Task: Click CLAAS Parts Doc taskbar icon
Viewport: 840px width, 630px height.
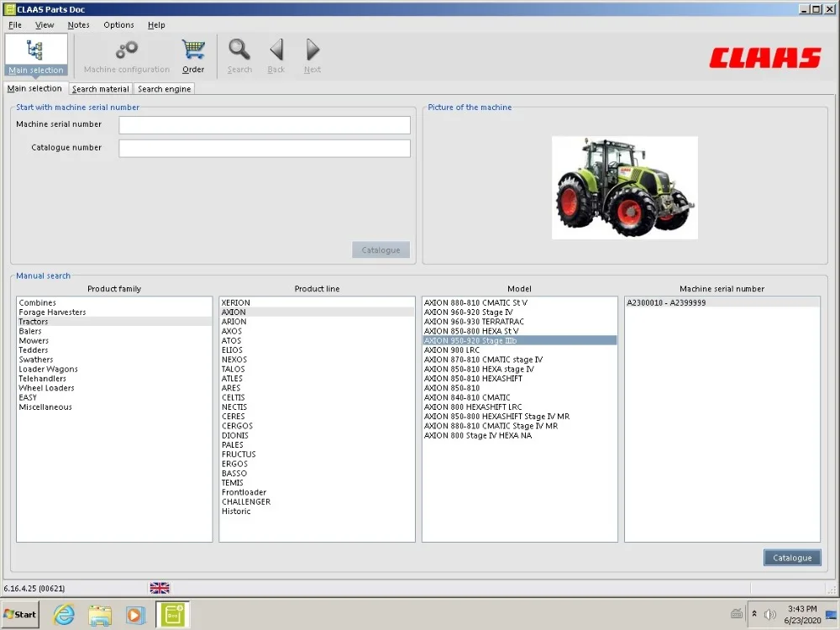Action: click(172, 614)
